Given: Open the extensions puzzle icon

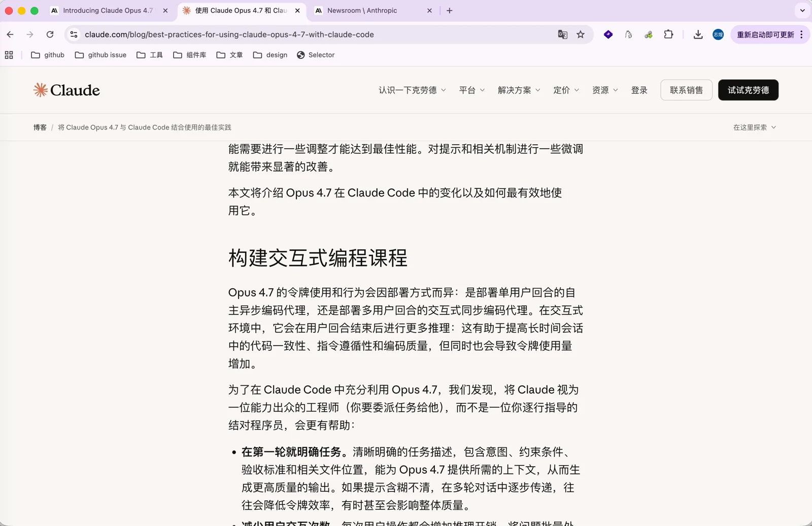Looking at the screenshot, I should click(x=668, y=35).
